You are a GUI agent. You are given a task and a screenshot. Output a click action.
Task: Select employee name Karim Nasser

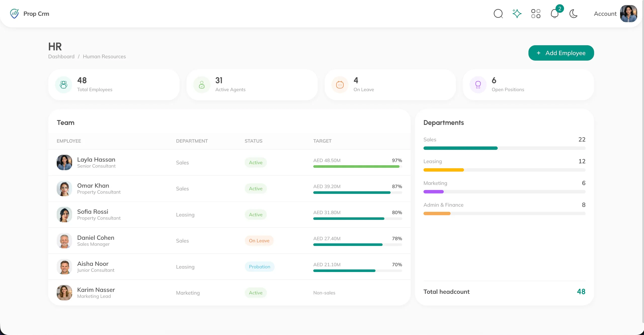[x=96, y=290]
